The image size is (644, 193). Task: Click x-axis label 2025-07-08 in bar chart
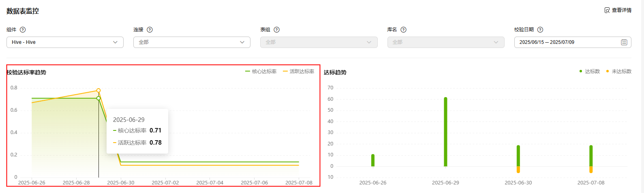pos(591,183)
